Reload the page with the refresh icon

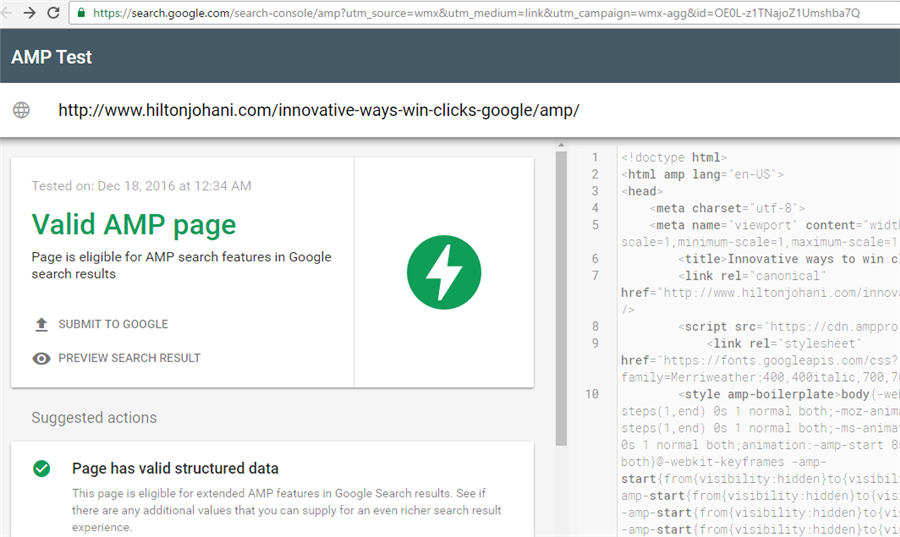click(x=53, y=12)
